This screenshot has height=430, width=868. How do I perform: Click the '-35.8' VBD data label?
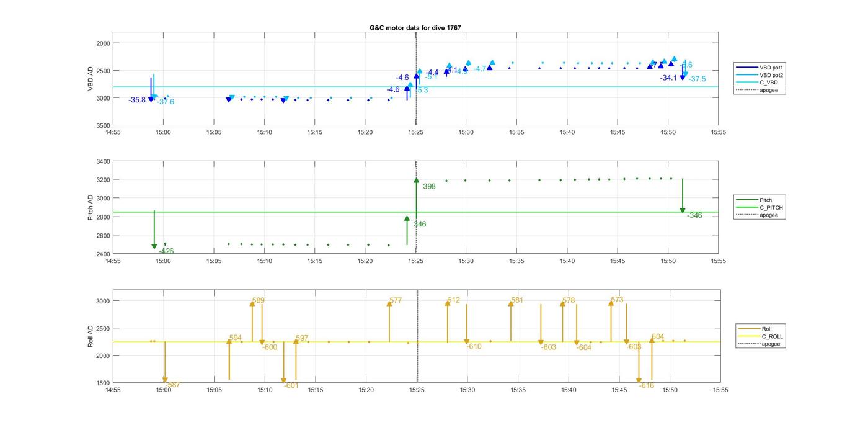pos(137,100)
